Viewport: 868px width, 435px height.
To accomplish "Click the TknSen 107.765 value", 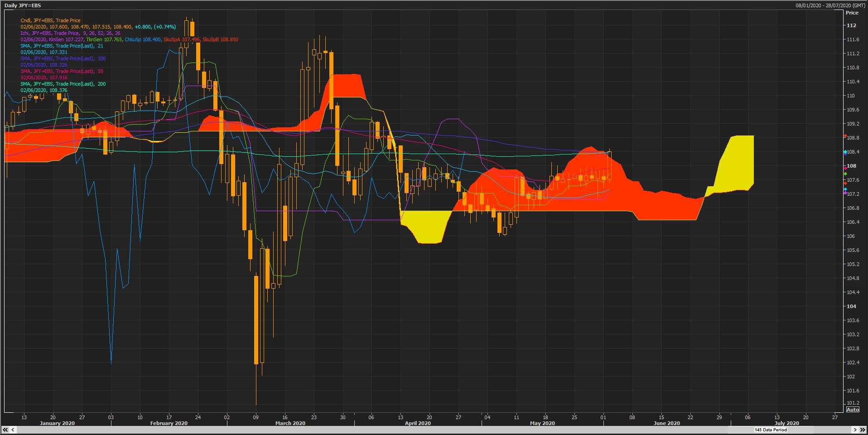I will coord(104,39).
